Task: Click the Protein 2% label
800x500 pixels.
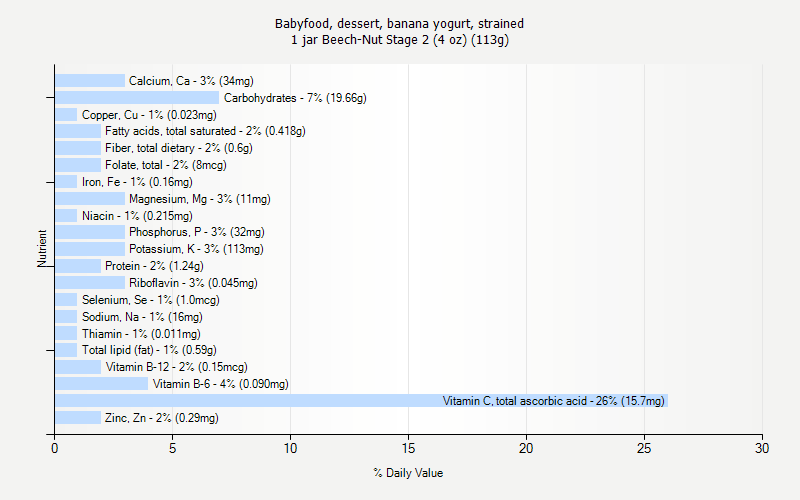Action: (154, 266)
